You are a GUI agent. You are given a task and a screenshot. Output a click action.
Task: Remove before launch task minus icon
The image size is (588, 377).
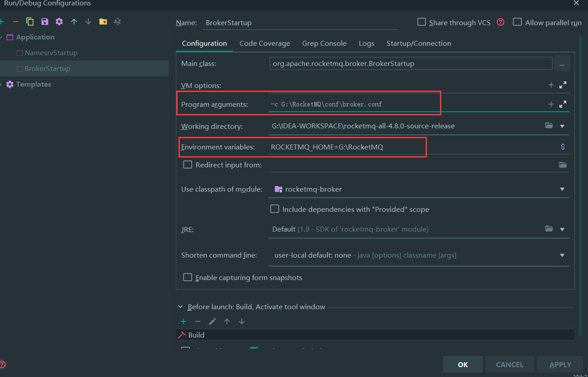(198, 321)
